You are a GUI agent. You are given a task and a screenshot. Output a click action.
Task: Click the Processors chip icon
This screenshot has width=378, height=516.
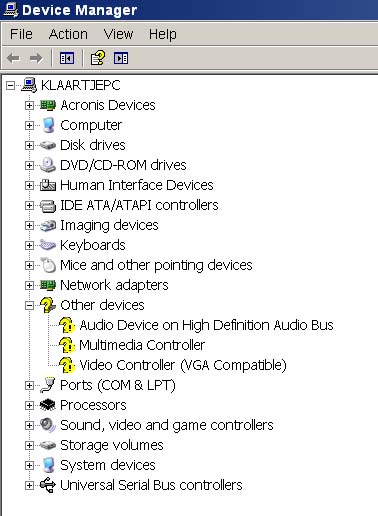[47, 405]
